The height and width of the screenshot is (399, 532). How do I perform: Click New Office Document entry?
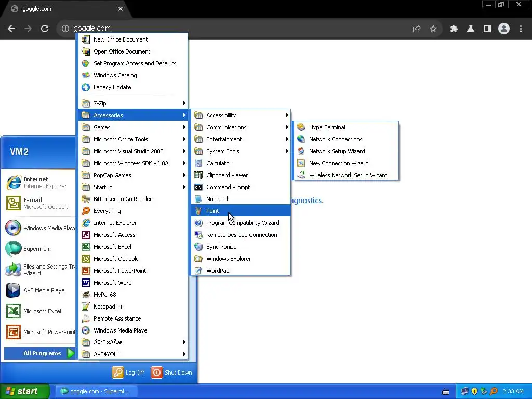tap(134, 39)
